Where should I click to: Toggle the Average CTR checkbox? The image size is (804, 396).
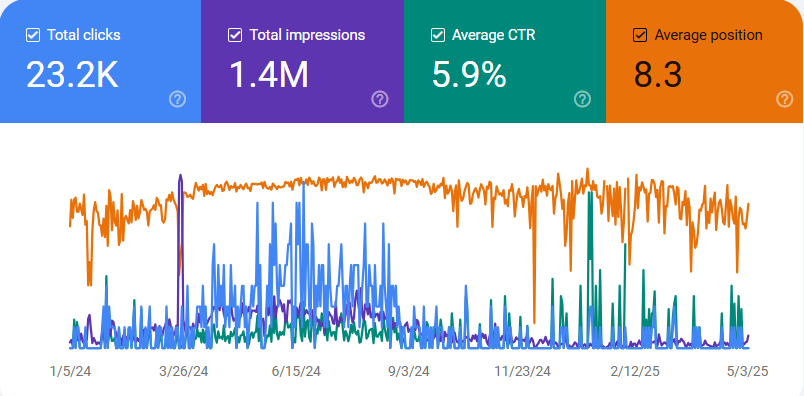coord(437,35)
